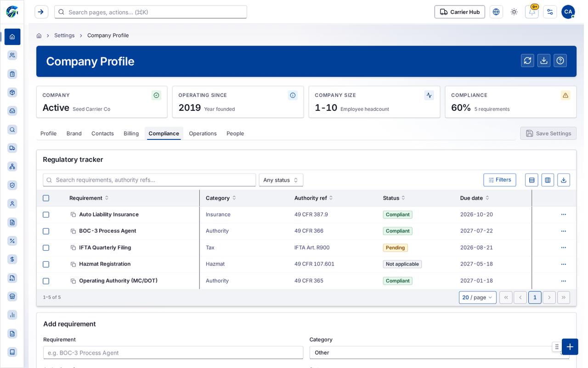588x368 pixels.
Task: Click the Save Settings button
Action: point(548,133)
